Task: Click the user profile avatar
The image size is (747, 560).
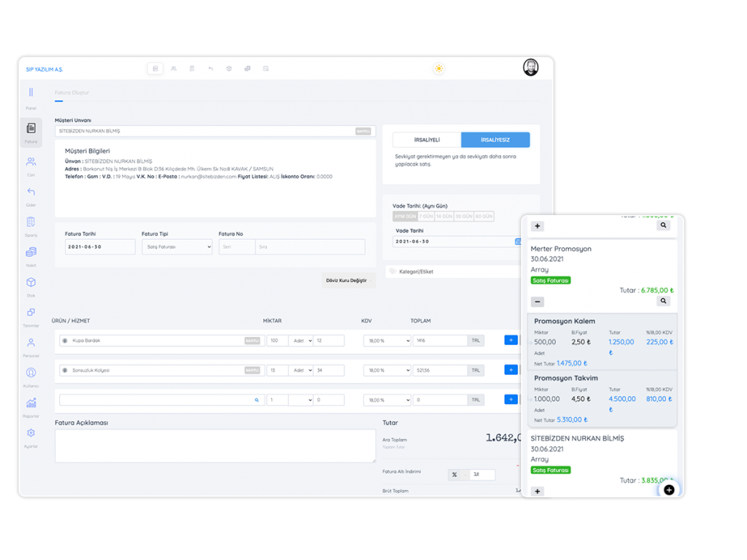Action: click(531, 67)
